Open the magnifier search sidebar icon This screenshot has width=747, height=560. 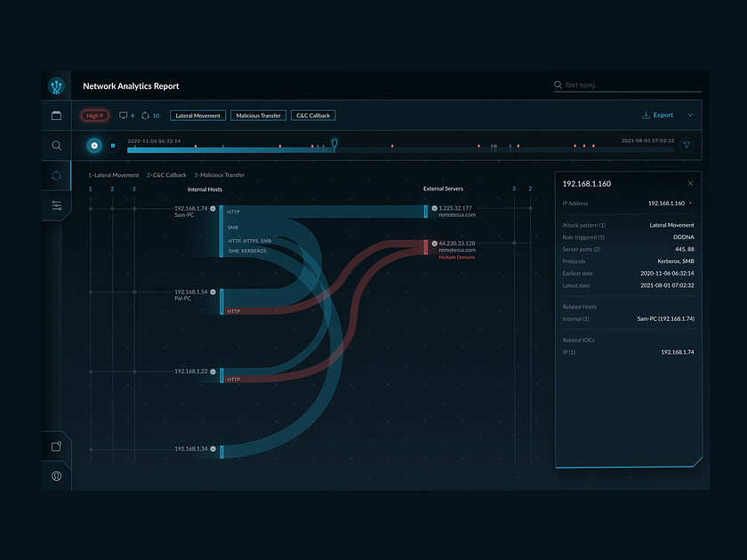coord(56,145)
